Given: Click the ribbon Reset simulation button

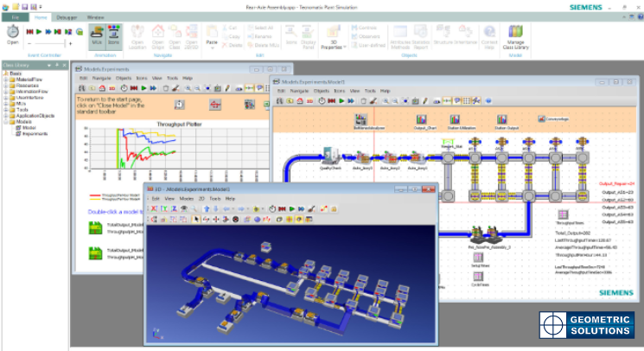Looking at the screenshot, I should point(30,32).
